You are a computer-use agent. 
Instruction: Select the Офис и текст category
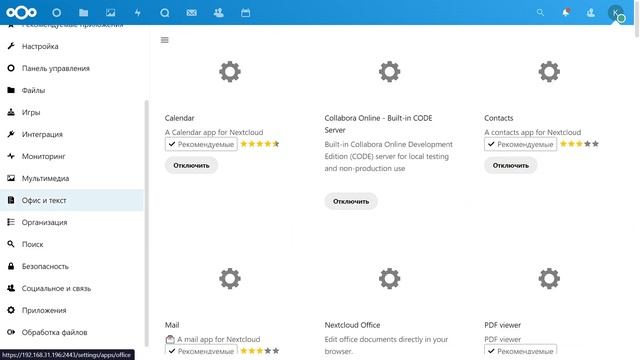pos(72,200)
